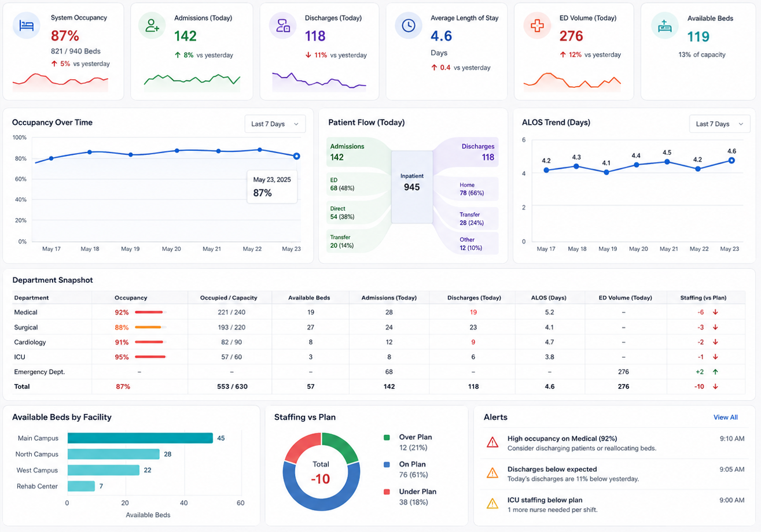Click the Average Length of Stay clock icon
This screenshot has width=761, height=532.
[409, 26]
